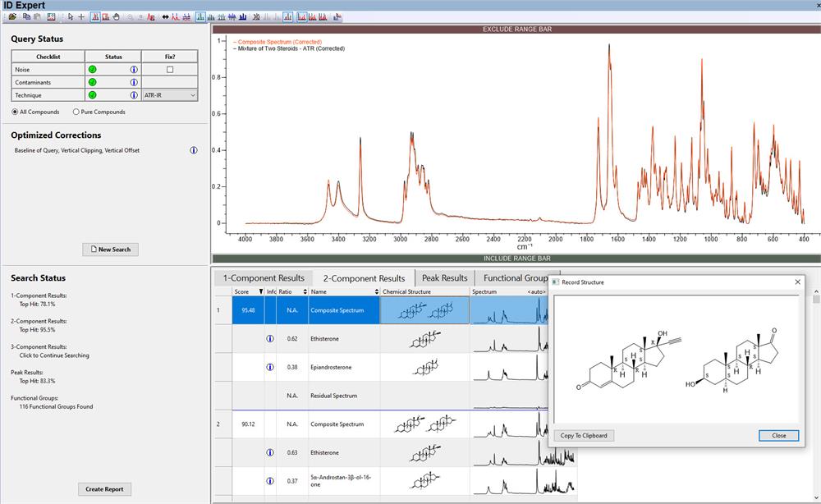Viewport: 821px width, 504px height.
Task: Click the Technique status info icon
Action: click(x=133, y=95)
